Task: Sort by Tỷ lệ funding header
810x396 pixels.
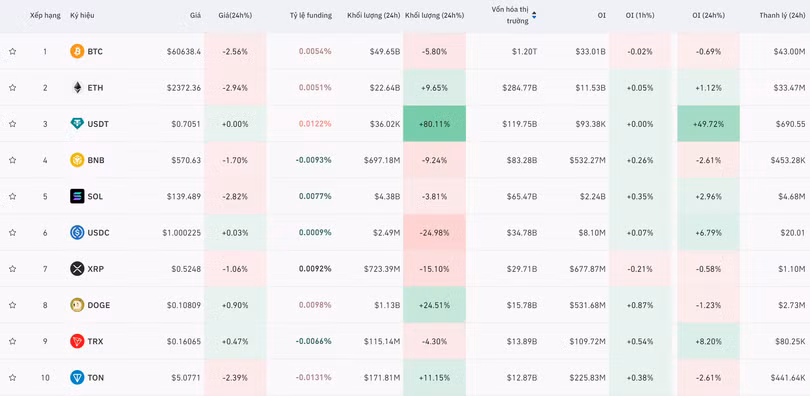Action: click(x=310, y=15)
